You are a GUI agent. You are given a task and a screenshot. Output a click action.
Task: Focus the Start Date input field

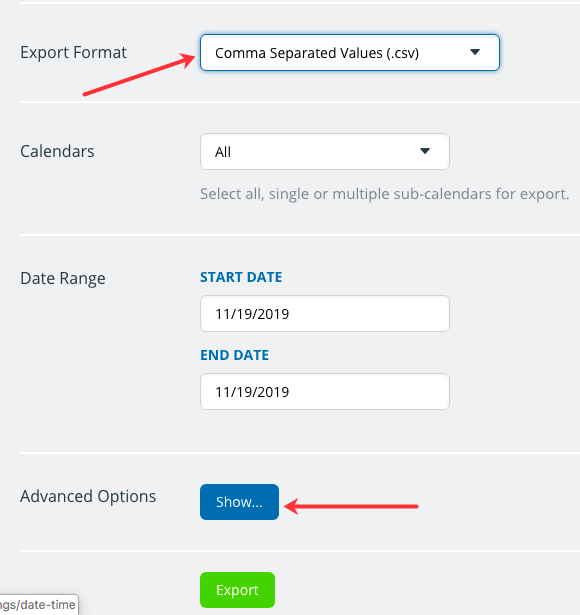[325, 314]
